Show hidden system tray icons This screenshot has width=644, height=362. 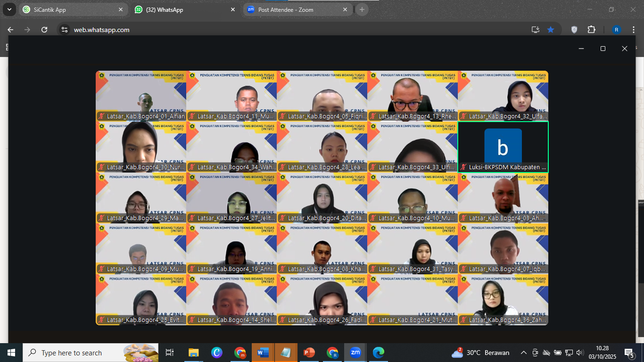coord(524,353)
